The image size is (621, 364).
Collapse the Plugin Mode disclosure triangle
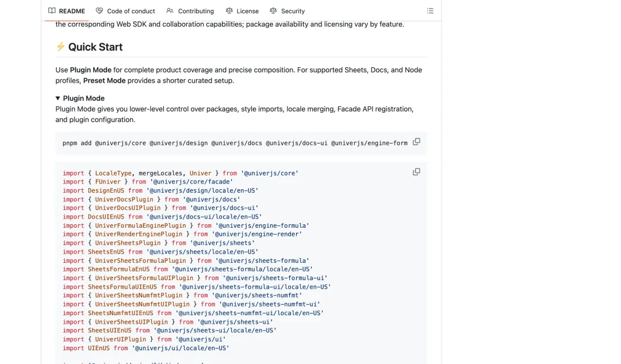(x=58, y=98)
